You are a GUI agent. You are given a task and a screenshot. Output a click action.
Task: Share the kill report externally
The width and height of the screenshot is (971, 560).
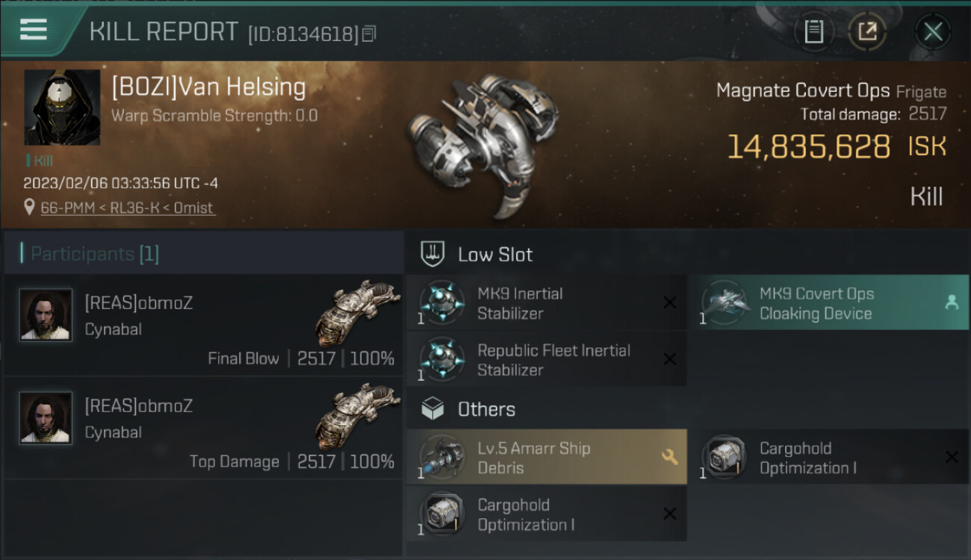point(867,31)
